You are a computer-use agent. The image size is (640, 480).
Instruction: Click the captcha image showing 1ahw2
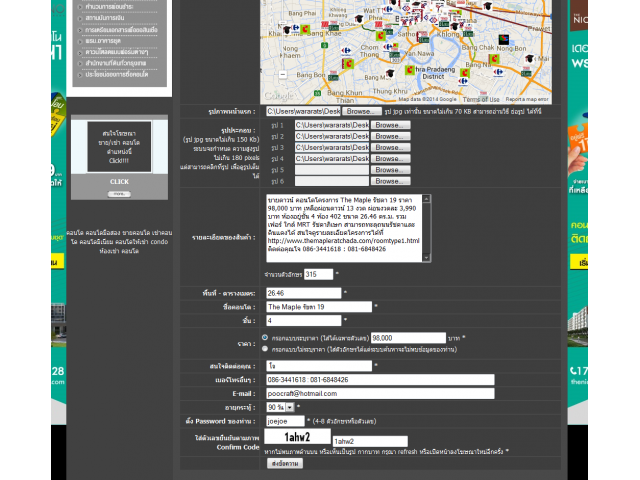point(297,438)
